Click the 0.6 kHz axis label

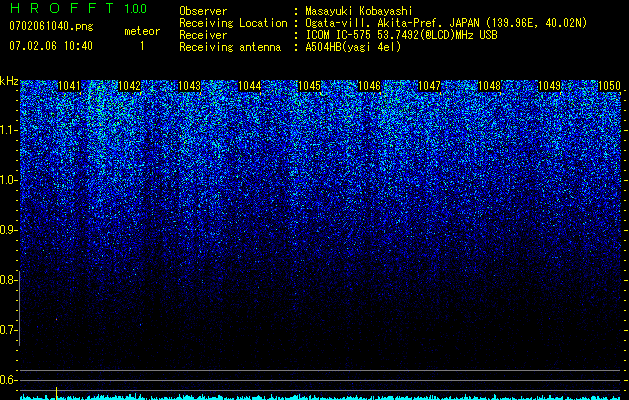pos(8,380)
